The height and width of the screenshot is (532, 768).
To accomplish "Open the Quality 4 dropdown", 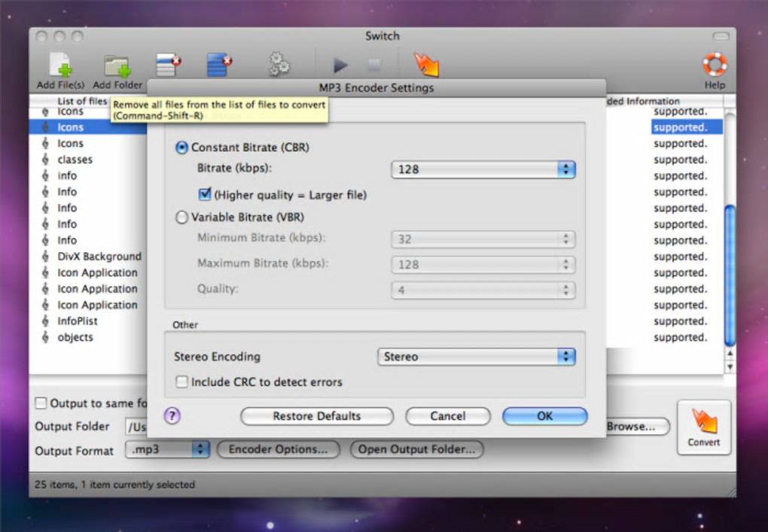I will pos(483,290).
